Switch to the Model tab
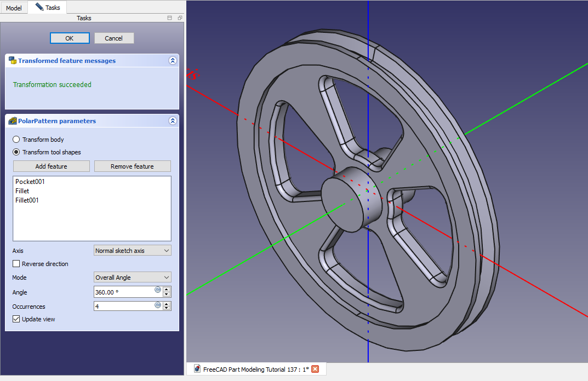 click(14, 8)
